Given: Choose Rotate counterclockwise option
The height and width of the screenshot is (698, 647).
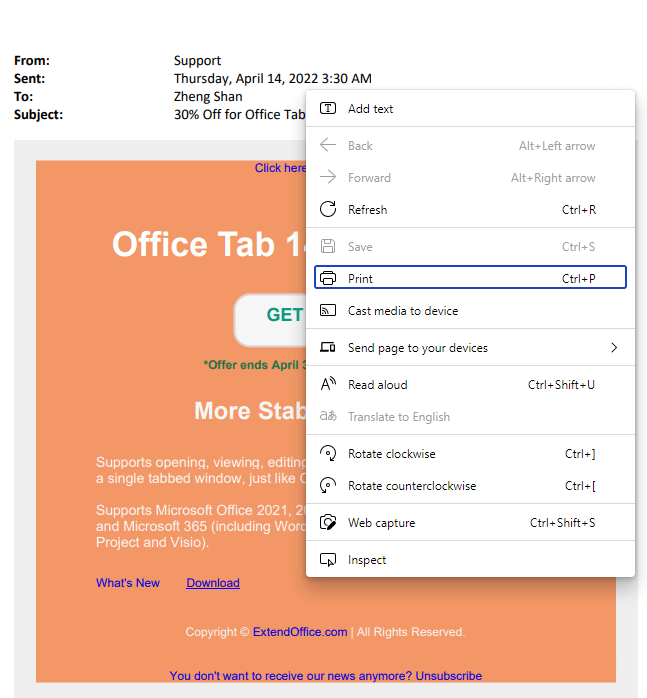Looking at the screenshot, I should point(470,485).
